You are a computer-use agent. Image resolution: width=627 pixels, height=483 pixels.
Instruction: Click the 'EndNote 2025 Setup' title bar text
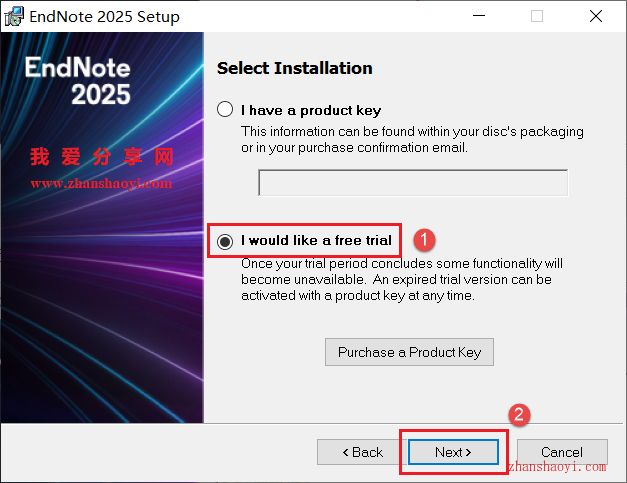point(104,16)
